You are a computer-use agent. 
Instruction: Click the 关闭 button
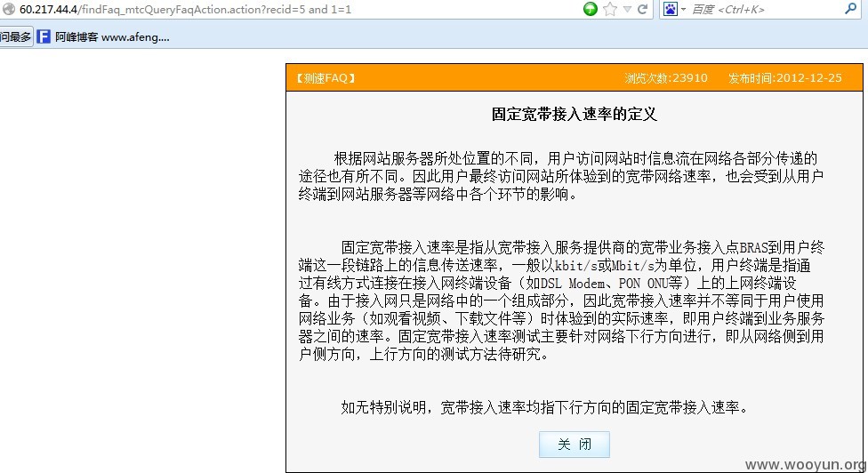tap(574, 445)
